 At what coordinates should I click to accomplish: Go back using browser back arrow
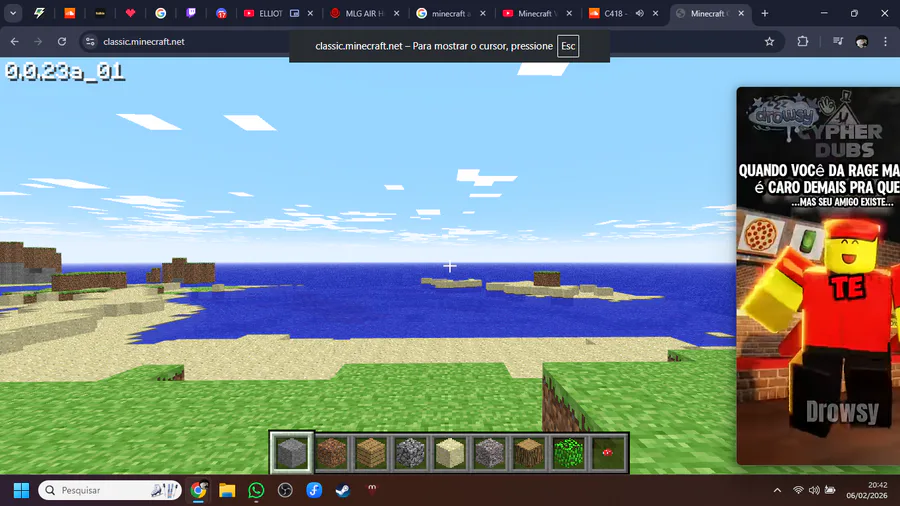point(14,41)
